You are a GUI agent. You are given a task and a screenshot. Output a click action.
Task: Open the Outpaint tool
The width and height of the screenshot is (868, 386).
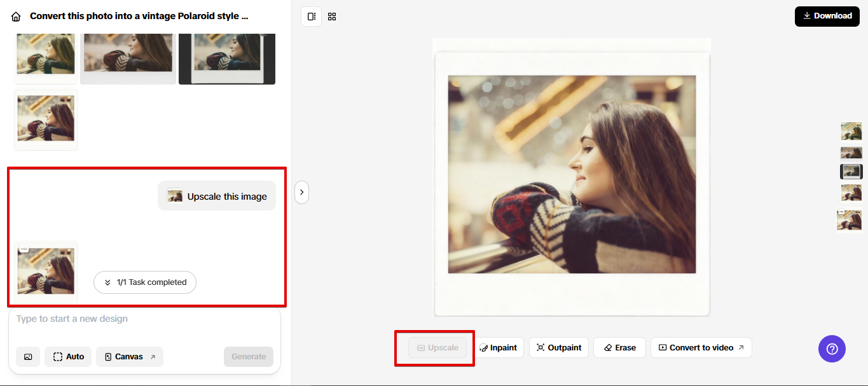[x=558, y=347]
